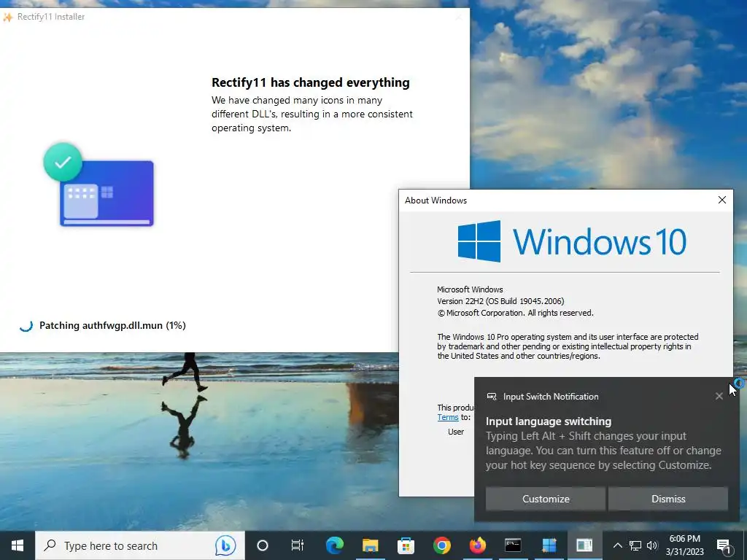Open Task View on the taskbar
The height and width of the screenshot is (560, 747).
click(x=298, y=545)
